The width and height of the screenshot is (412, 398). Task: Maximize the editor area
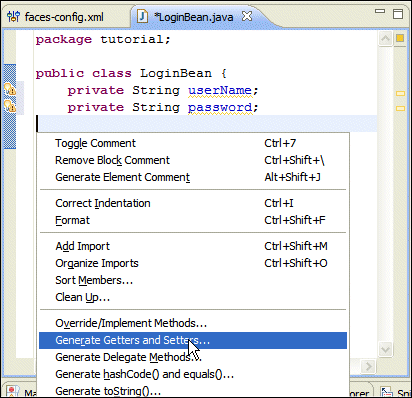[398, 14]
